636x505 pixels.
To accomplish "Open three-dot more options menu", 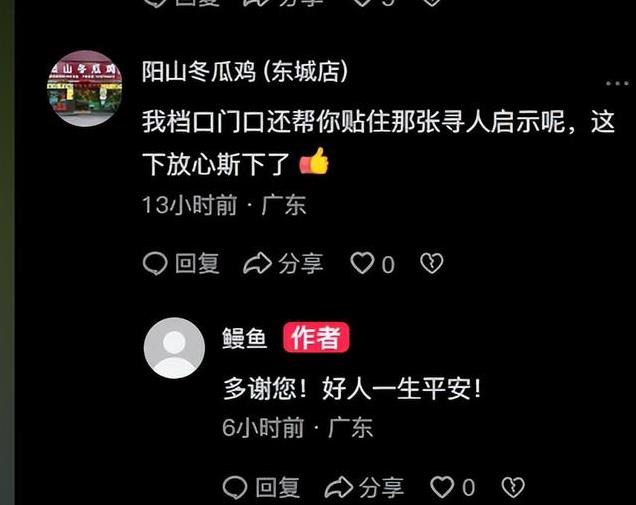I will [x=617, y=83].
